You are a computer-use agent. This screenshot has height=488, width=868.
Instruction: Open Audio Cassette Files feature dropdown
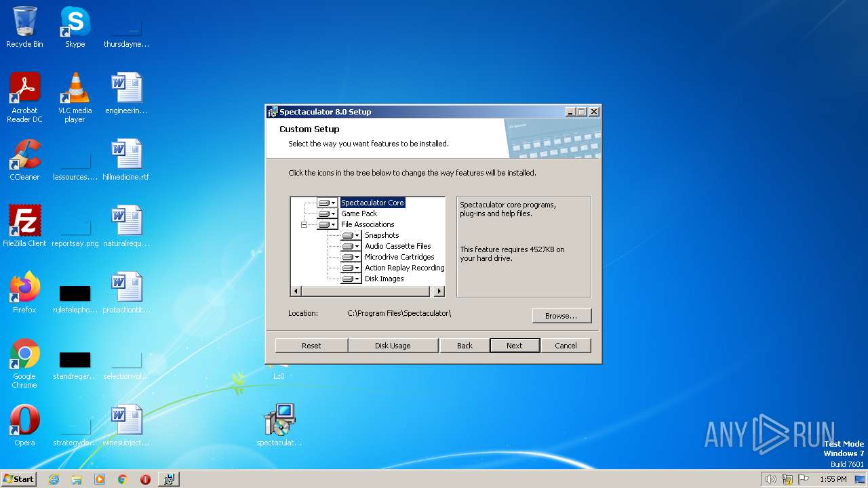click(351, 246)
